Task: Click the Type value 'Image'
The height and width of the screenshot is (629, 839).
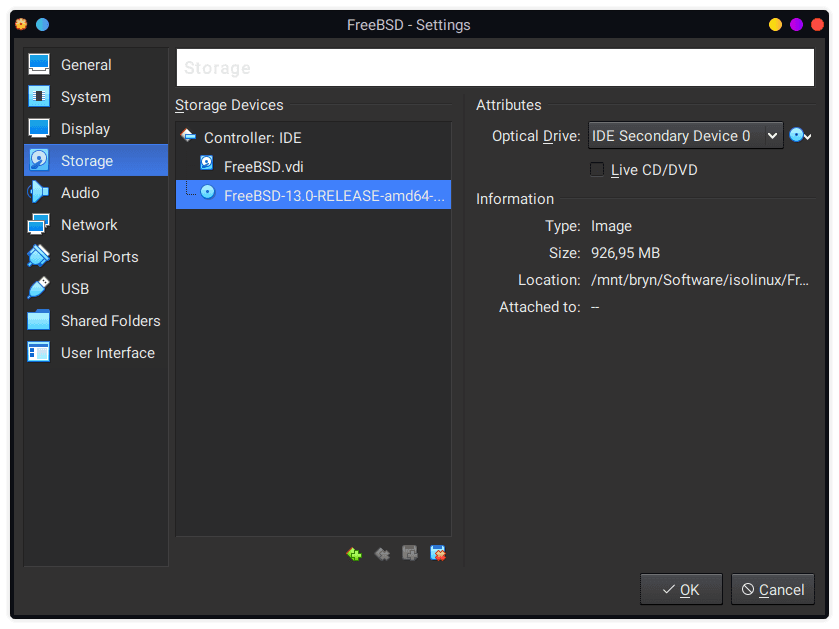Action: click(611, 226)
